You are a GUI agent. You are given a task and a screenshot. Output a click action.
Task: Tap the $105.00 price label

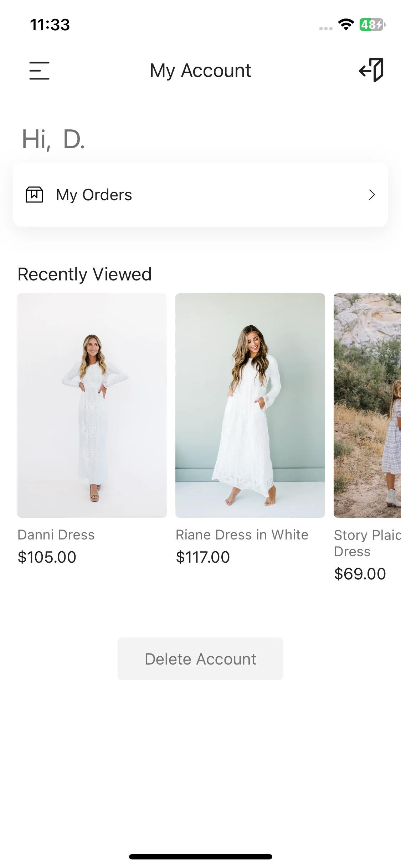(x=47, y=557)
